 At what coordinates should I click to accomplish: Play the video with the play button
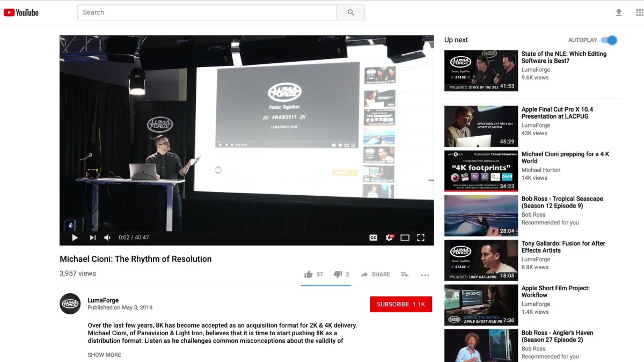[x=75, y=238]
